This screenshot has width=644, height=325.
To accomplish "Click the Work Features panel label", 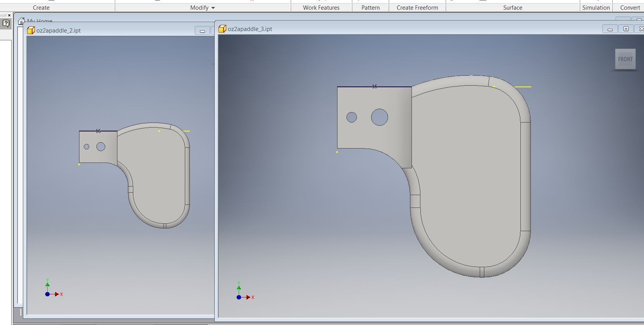I will pyautogui.click(x=321, y=8).
